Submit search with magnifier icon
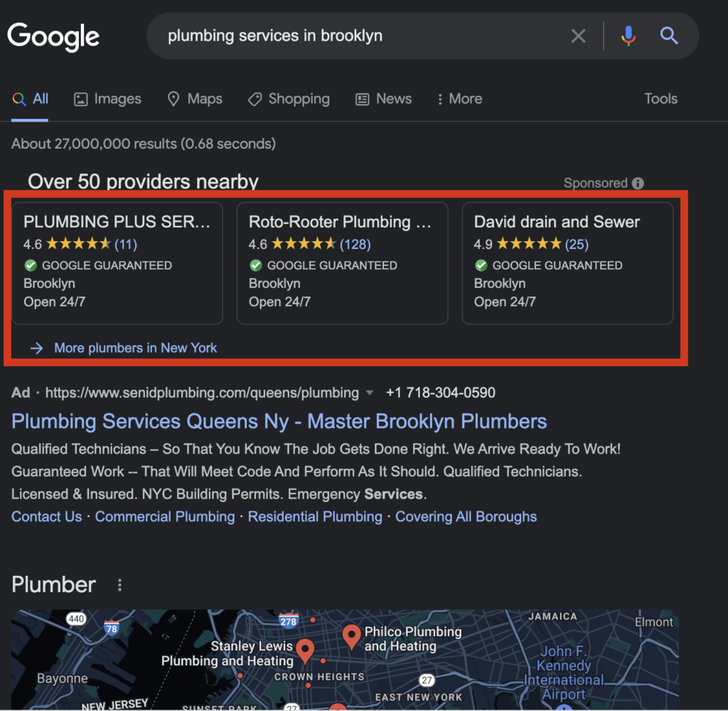This screenshot has width=728, height=711. pyautogui.click(x=669, y=36)
